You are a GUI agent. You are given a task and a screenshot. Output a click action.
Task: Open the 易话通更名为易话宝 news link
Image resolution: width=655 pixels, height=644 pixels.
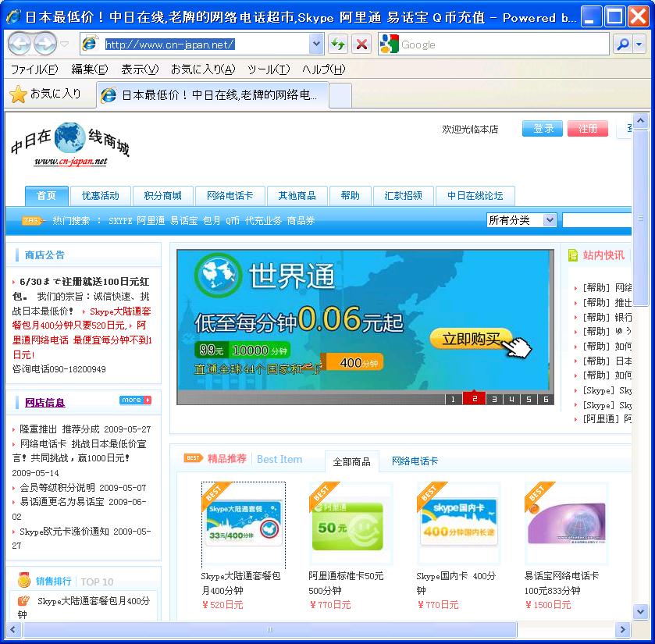[x=62, y=502]
